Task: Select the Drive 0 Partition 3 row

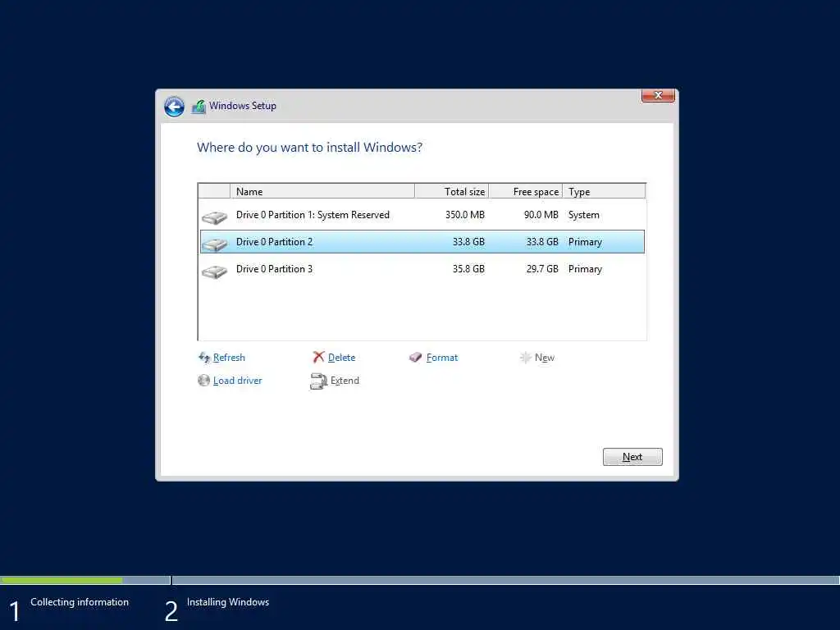Action: click(422, 269)
